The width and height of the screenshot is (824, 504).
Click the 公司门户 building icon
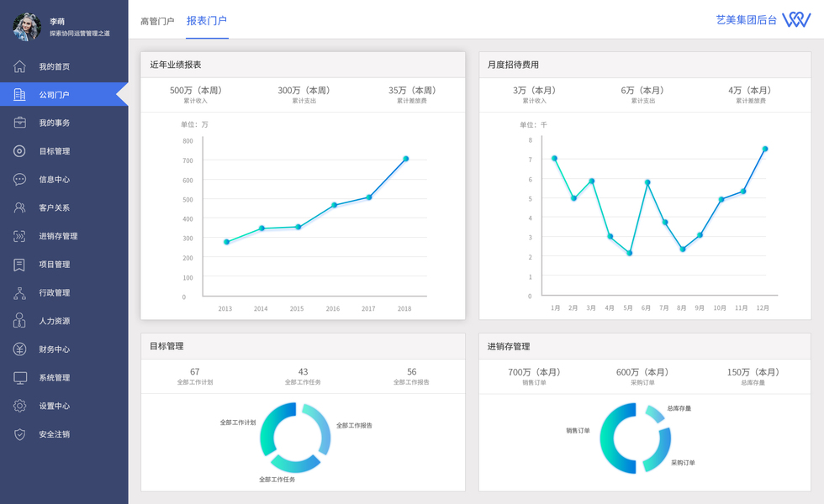pos(19,94)
